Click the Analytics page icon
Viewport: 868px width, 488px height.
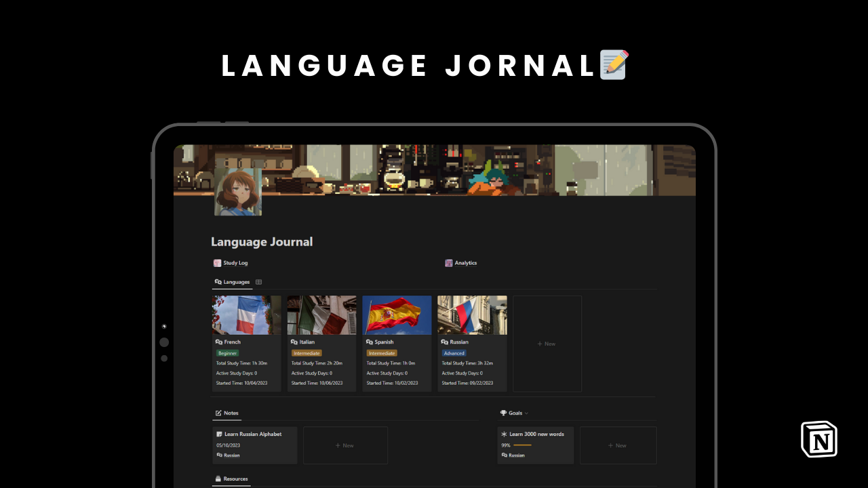pos(449,263)
